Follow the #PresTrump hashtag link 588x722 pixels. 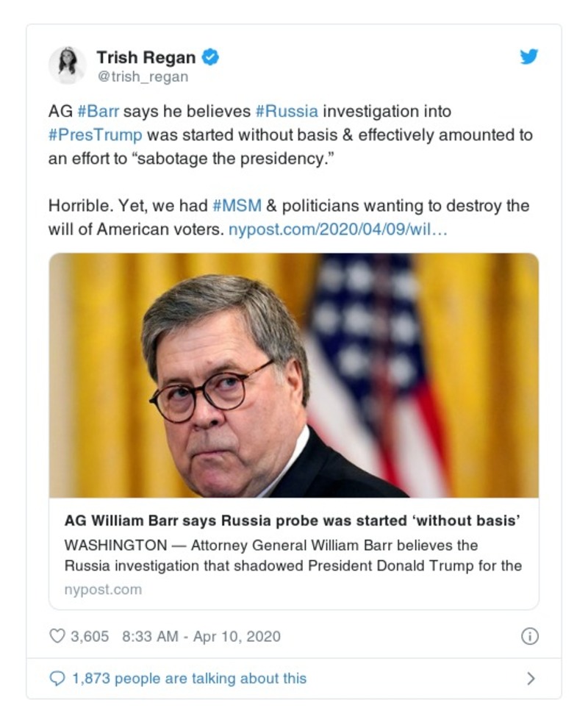(95, 135)
